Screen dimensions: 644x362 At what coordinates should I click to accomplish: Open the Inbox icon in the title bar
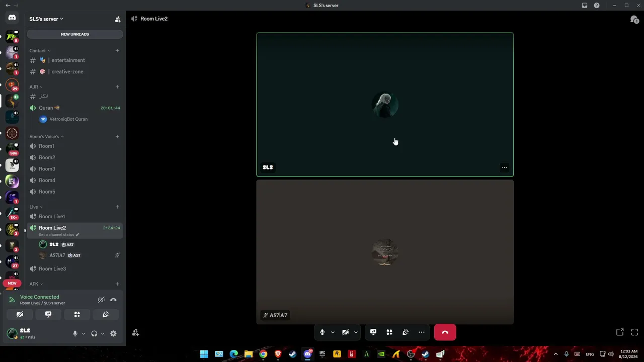click(x=585, y=6)
